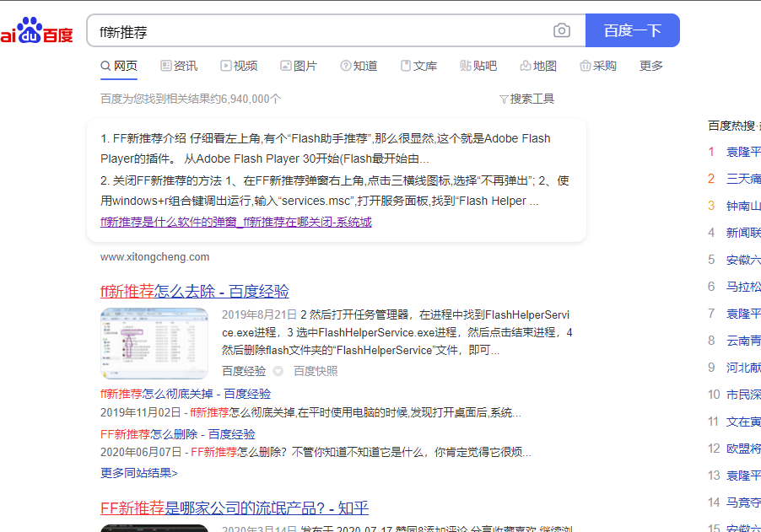
Task: Open 搜索工具 filter options
Action: [x=526, y=99]
